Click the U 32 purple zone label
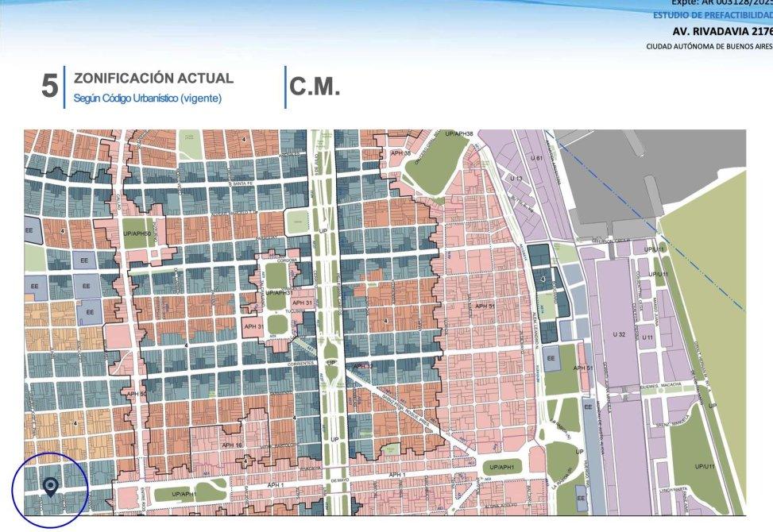 (x=620, y=334)
